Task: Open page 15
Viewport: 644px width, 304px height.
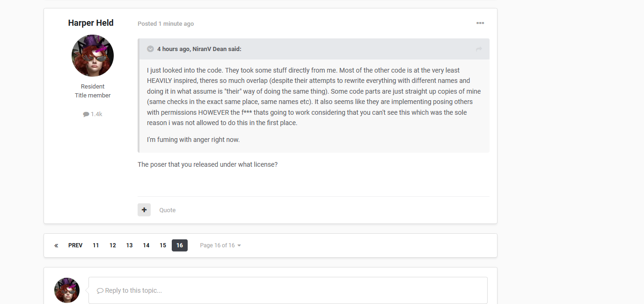Action: point(163,245)
